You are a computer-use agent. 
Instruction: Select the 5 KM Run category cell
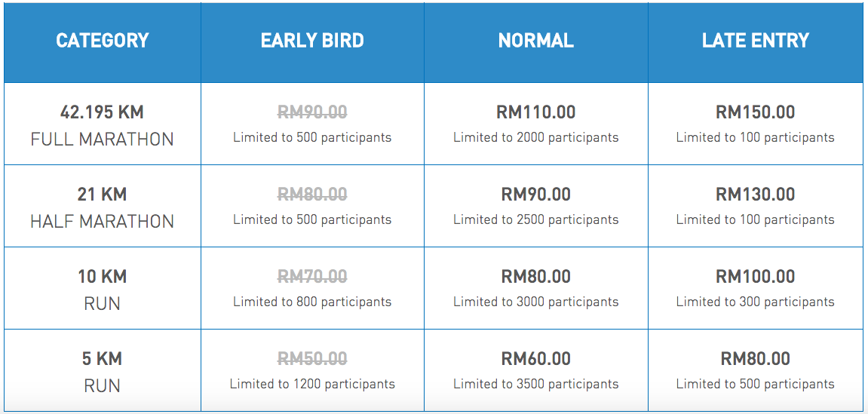[x=103, y=372]
